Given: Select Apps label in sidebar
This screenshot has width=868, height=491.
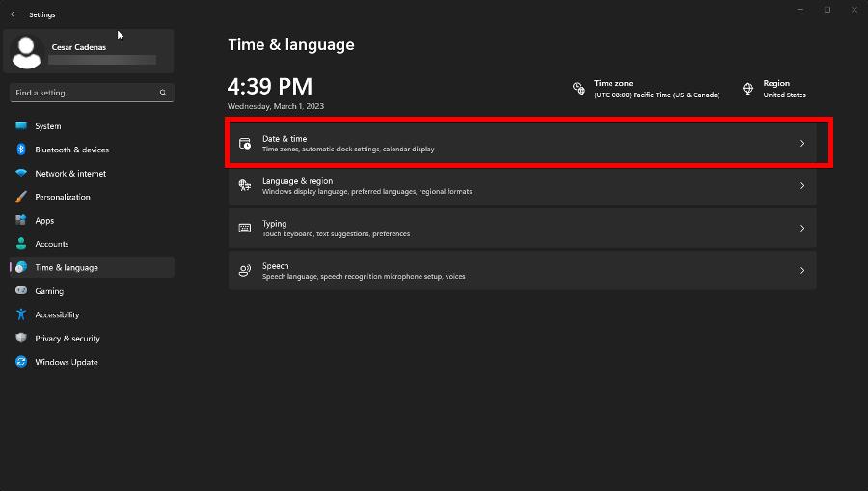Looking at the screenshot, I should pyautogui.click(x=44, y=220).
